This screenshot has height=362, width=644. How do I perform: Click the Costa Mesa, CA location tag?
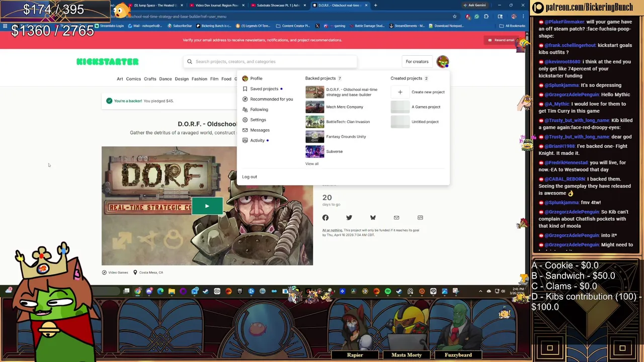pyautogui.click(x=148, y=273)
